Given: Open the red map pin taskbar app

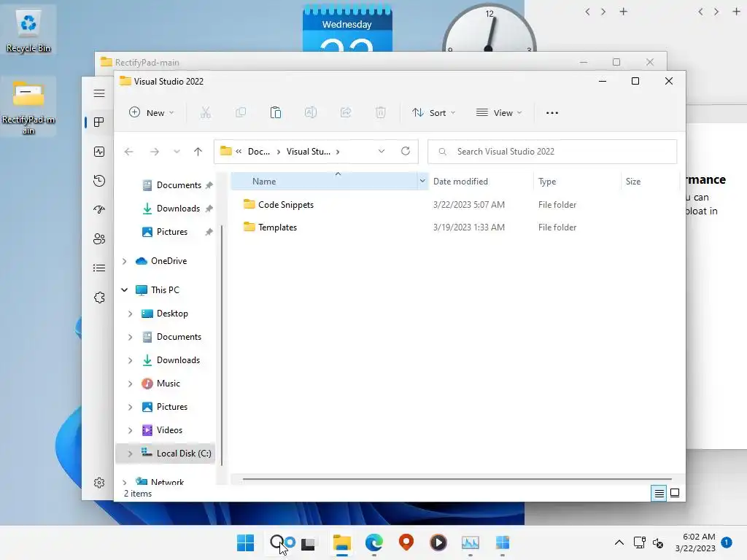Looking at the screenshot, I should tap(406, 542).
